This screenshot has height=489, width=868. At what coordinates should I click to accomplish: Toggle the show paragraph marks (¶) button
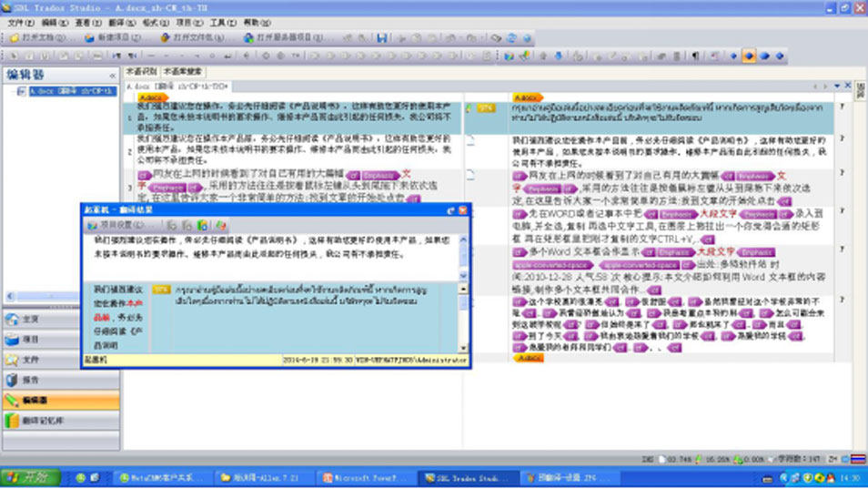[697, 56]
